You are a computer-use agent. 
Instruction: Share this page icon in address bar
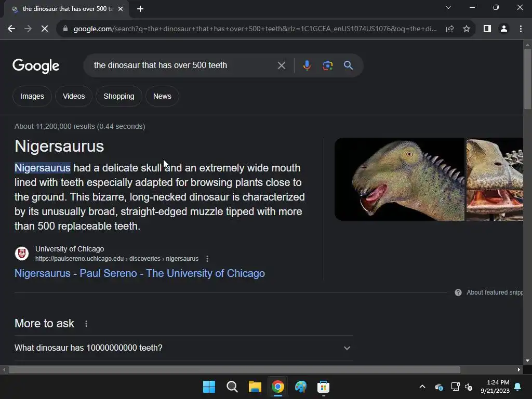pyautogui.click(x=450, y=29)
